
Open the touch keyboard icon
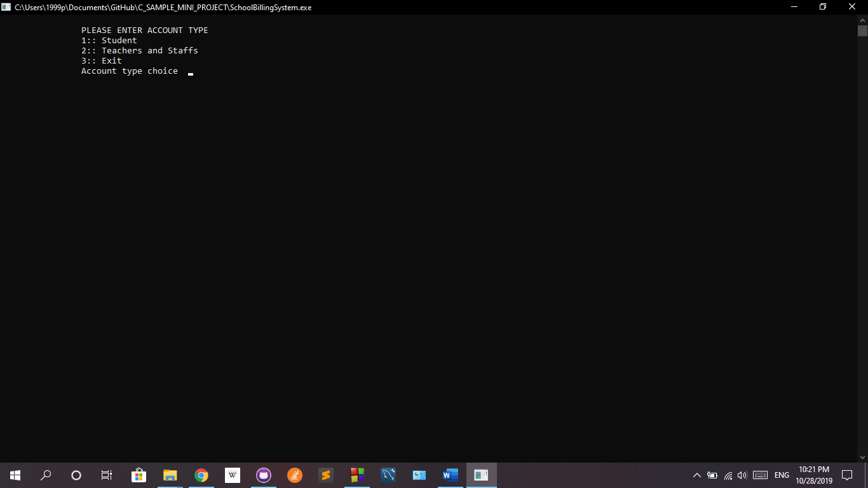(x=760, y=475)
